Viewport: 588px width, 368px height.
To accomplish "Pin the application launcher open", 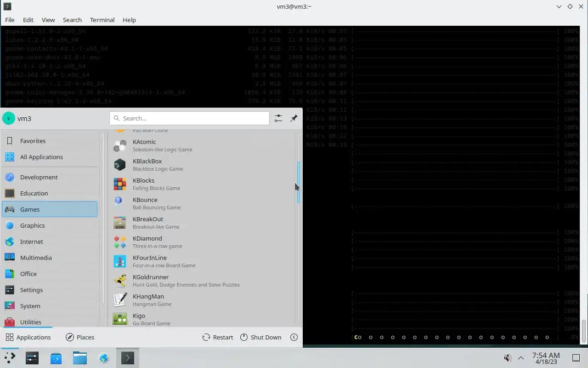I will click(x=294, y=118).
